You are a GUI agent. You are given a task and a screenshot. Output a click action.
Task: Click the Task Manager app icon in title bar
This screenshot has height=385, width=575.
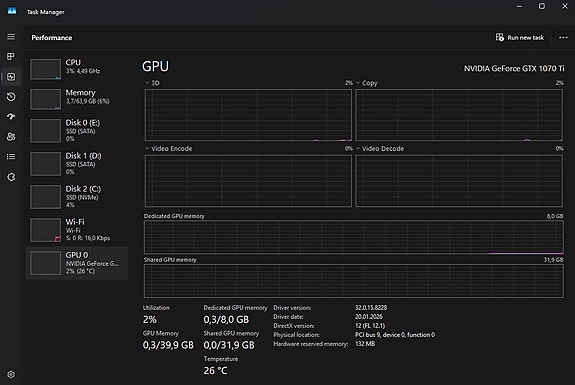[x=12, y=11]
